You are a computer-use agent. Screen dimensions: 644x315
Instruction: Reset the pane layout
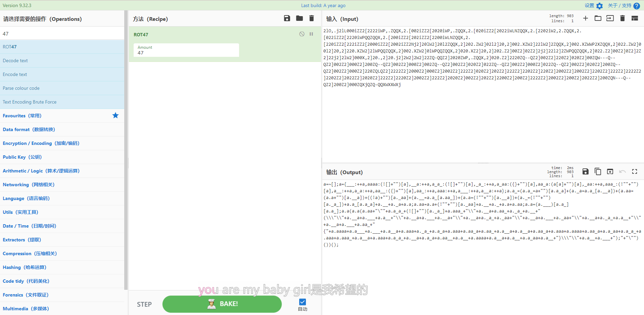coord(635,18)
